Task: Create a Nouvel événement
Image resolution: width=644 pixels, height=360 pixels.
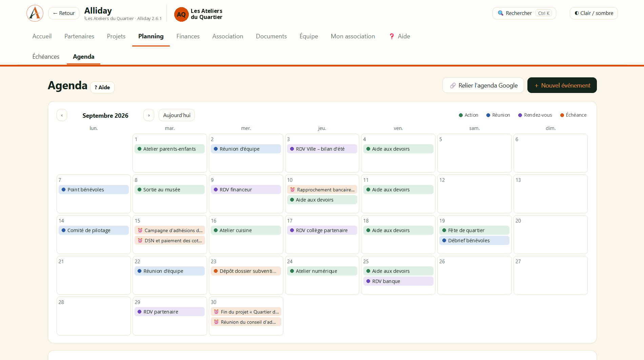Action: [x=562, y=85]
